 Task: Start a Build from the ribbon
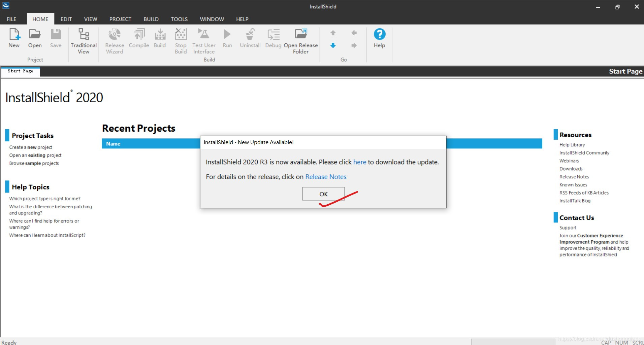click(x=160, y=38)
